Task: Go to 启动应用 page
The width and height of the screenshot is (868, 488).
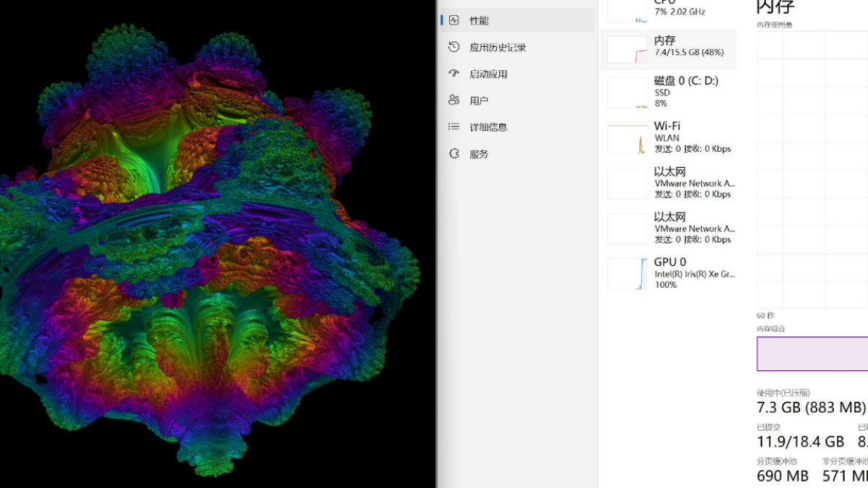Action: [488, 74]
